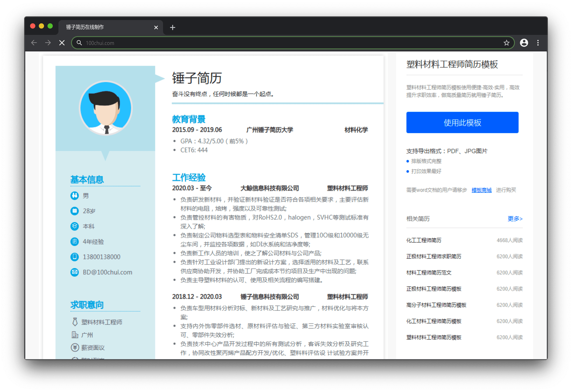The width and height of the screenshot is (572, 392).
Task: Click the 塑料材料工程师简历模板 page heading
Action: pyautogui.click(x=452, y=64)
